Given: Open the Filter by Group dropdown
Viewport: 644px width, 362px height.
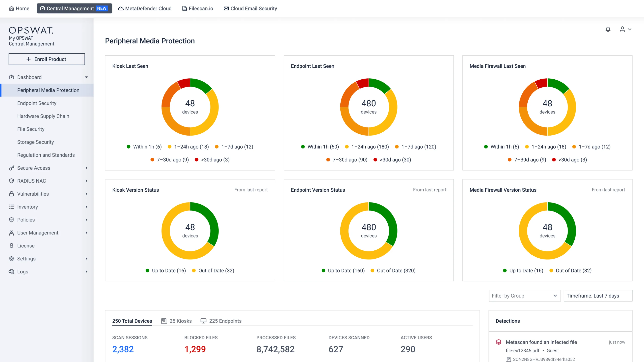Looking at the screenshot, I should (525, 296).
